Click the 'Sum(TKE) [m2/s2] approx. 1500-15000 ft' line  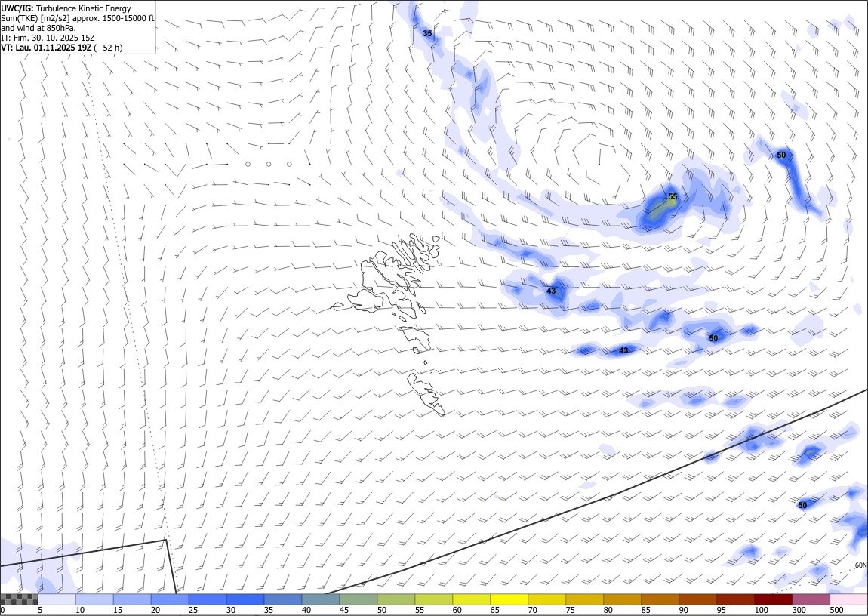(78, 18)
